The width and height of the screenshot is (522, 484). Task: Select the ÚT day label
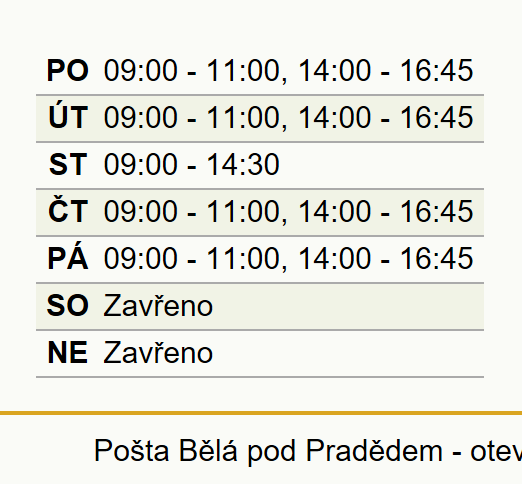68,117
